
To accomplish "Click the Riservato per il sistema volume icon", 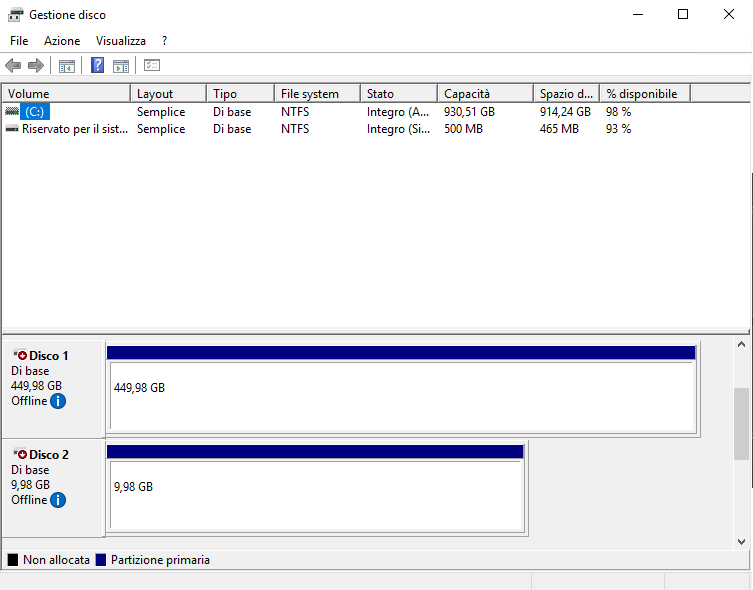I will [12, 129].
